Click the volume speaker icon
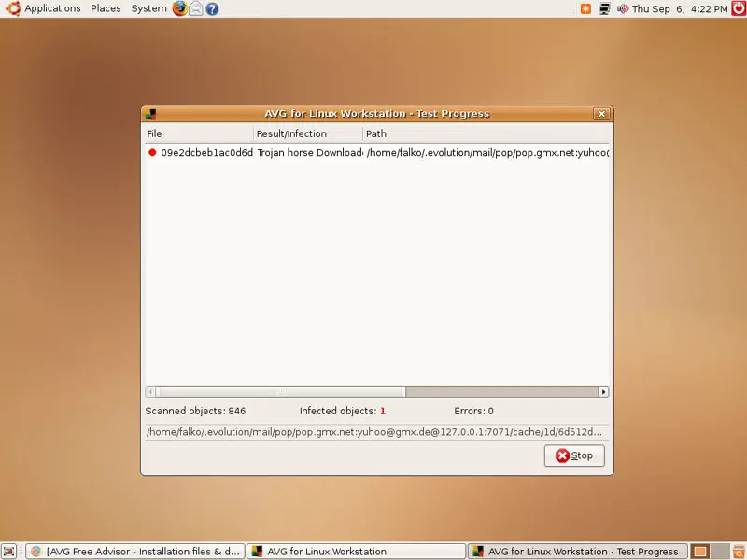 [x=623, y=8]
